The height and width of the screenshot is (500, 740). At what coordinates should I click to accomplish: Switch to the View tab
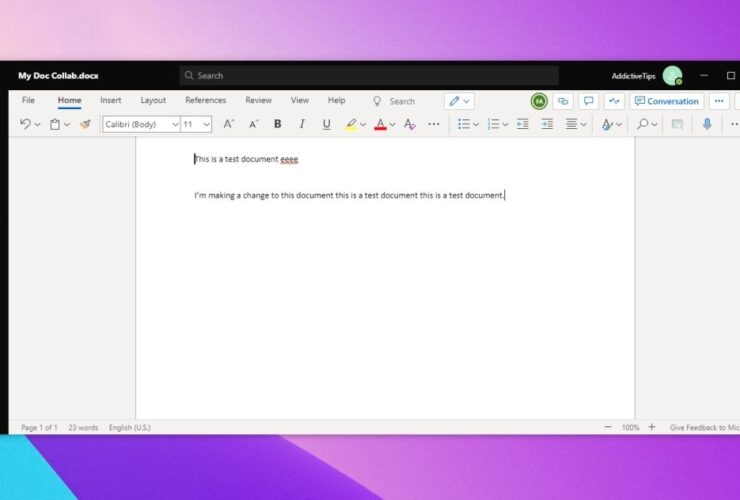pos(300,100)
